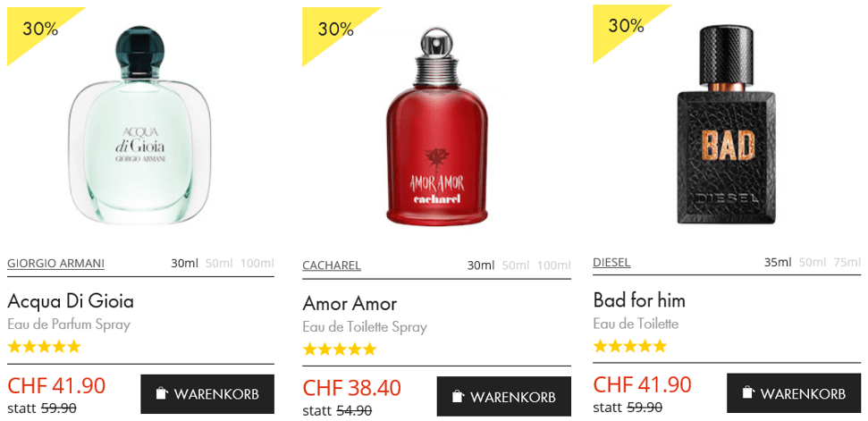The height and width of the screenshot is (421, 868).
Task: Click the shopping bag icon under Amor Amor
Action: pyautogui.click(x=458, y=396)
